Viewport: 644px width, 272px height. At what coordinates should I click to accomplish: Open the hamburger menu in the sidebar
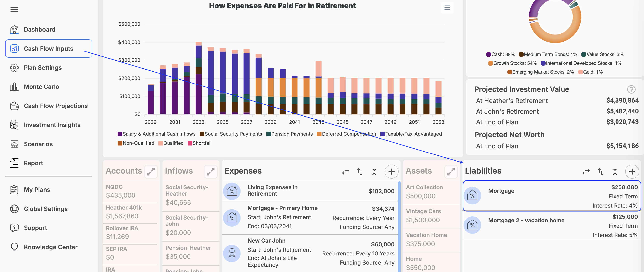coord(14,10)
